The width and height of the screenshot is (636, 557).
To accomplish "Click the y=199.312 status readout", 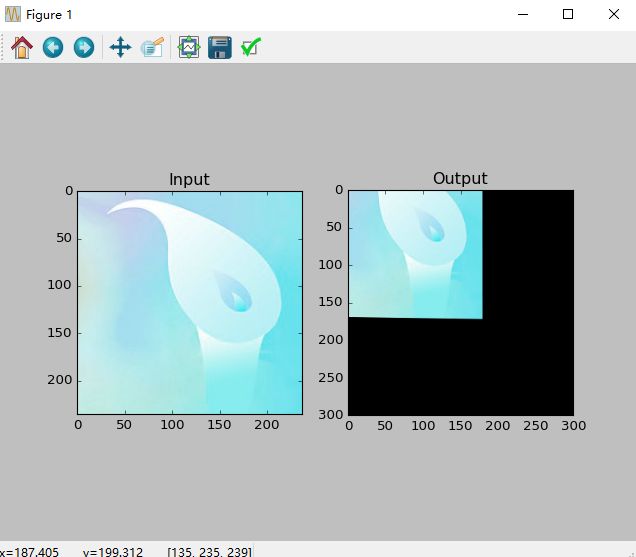I will [x=113, y=552].
